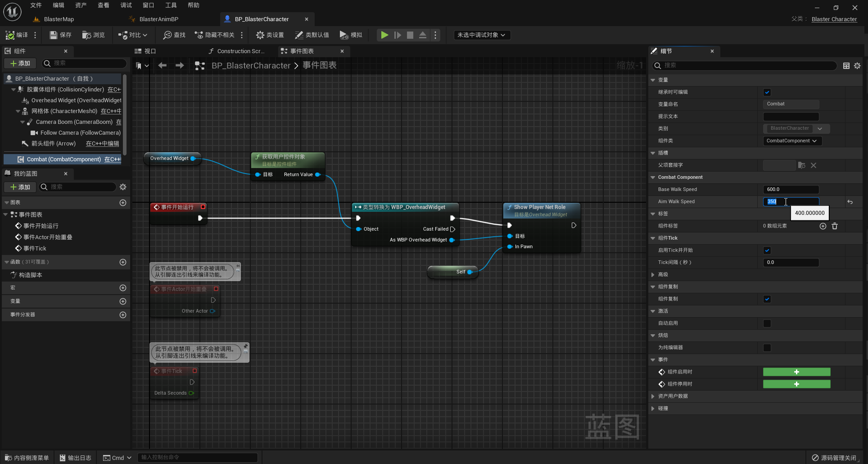
Task: Click the Save (保存) button
Action: tap(60, 35)
